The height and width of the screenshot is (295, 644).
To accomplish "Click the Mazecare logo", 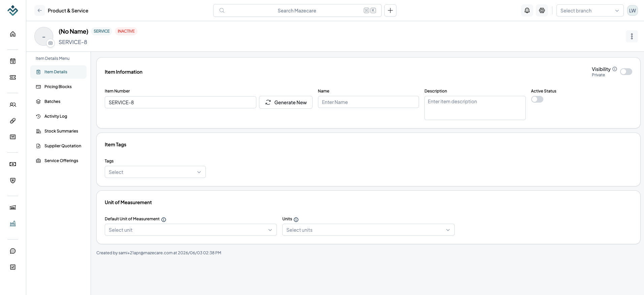I will coord(13,10).
